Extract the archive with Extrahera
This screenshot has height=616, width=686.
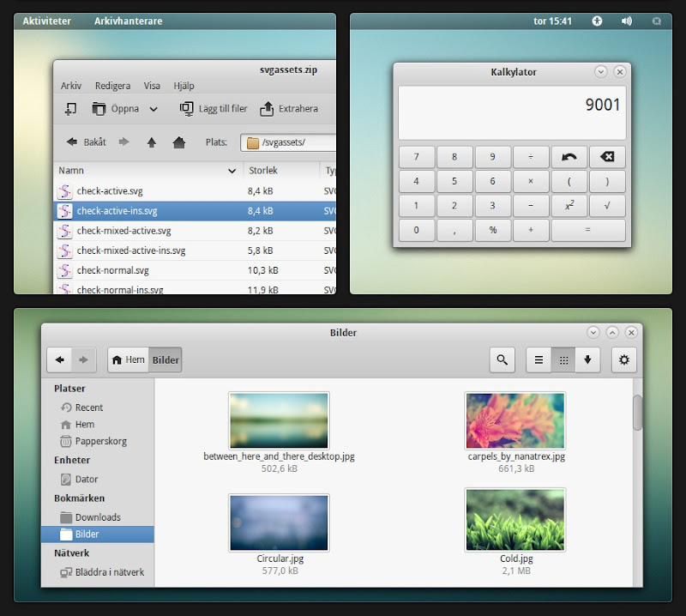(x=289, y=109)
